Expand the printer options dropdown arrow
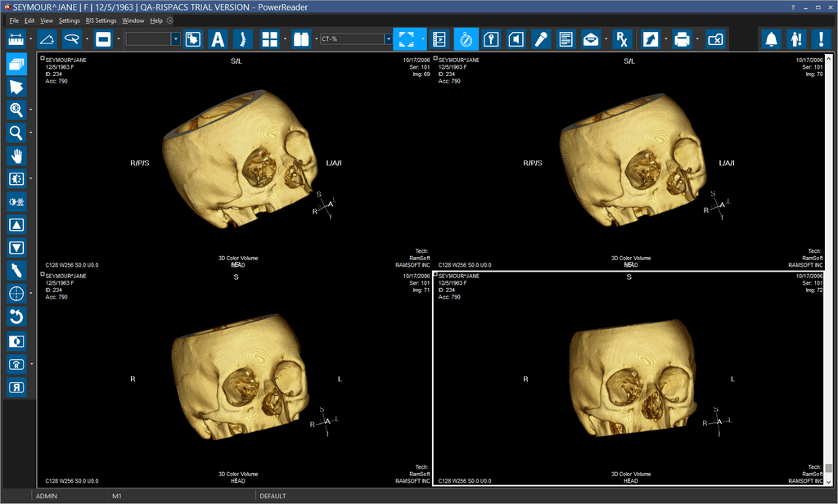 (x=696, y=38)
